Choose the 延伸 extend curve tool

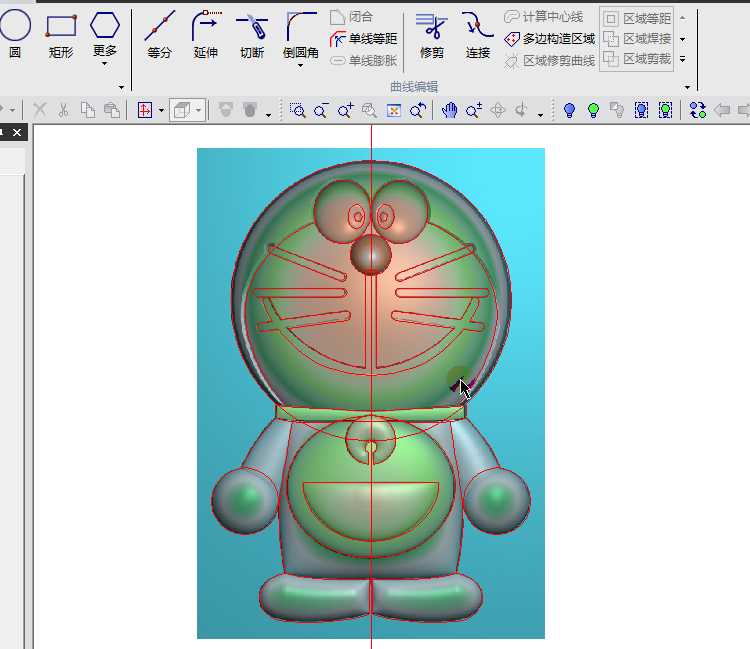point(206,34)
